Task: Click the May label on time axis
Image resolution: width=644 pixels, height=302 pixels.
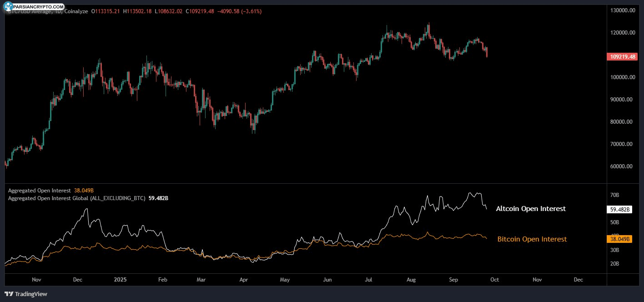Action: click(285, 280)
